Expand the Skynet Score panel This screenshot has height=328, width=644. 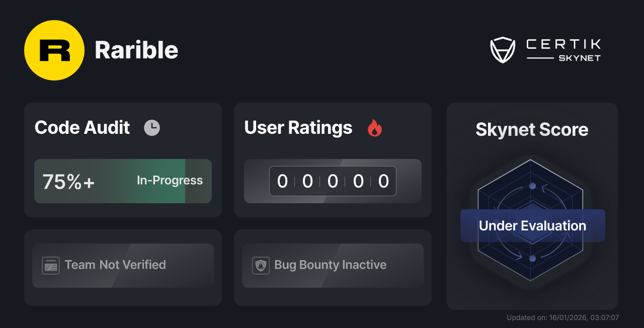(532, 206)
